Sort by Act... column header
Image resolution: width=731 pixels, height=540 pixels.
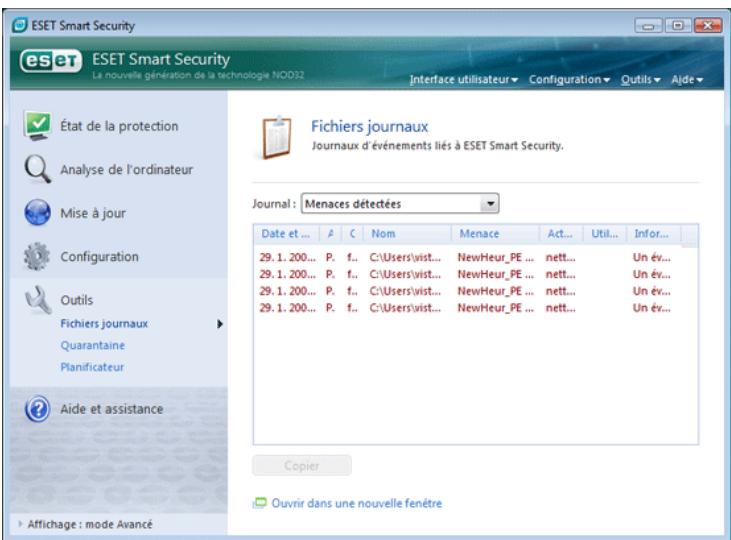561,234
